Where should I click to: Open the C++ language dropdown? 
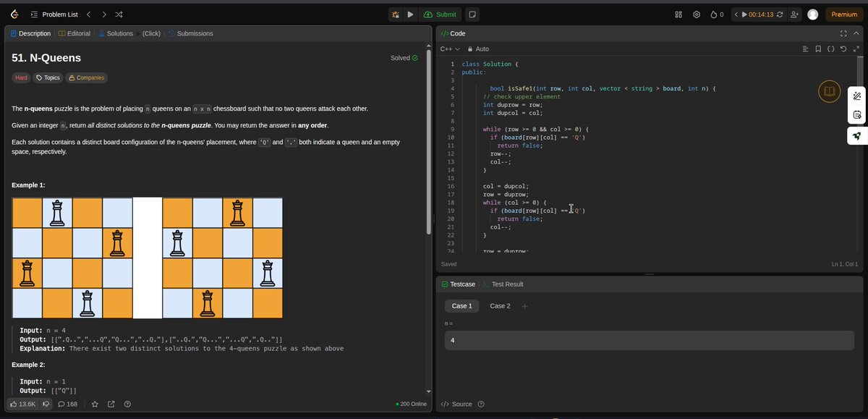point(448,48)
